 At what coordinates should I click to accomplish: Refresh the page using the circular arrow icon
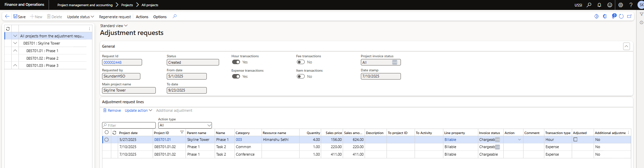point(621,16)
